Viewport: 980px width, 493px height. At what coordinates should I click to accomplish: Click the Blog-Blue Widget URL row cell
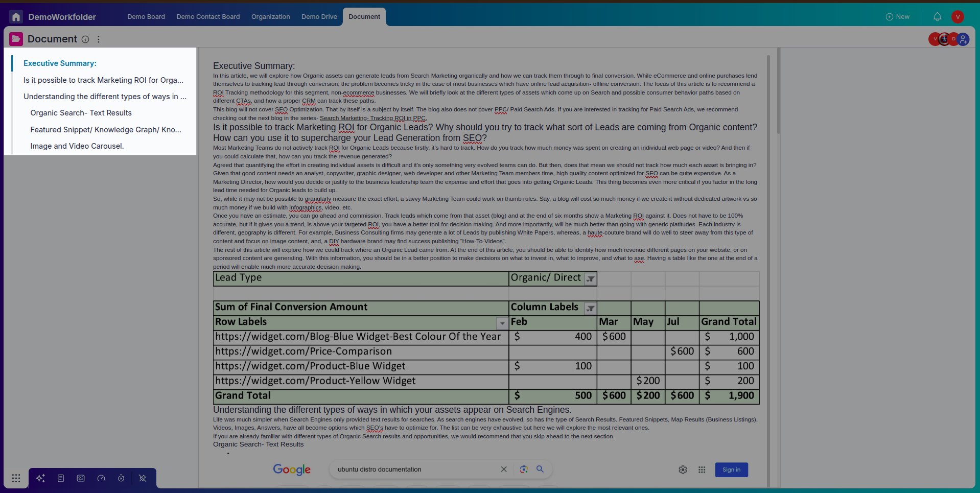[x=361, y=337]
